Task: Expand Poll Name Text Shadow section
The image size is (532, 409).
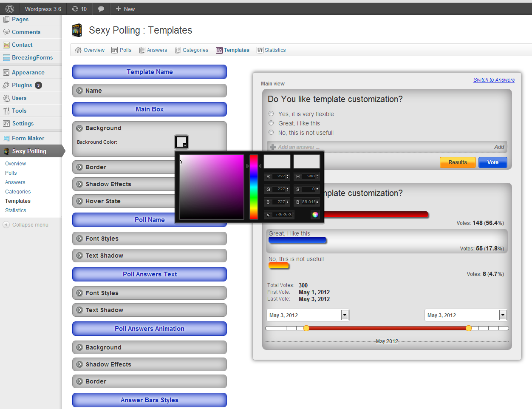Action: [x=150, y=256]
